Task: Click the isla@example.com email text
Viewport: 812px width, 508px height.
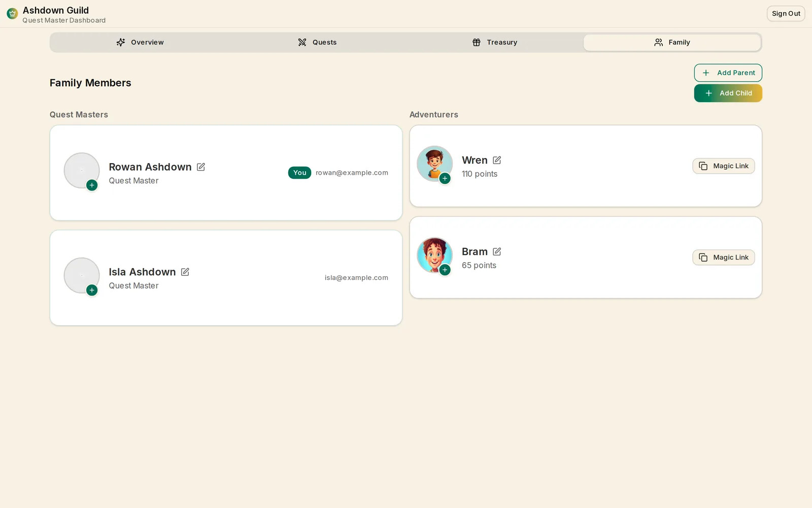Action: click(356, 278)
